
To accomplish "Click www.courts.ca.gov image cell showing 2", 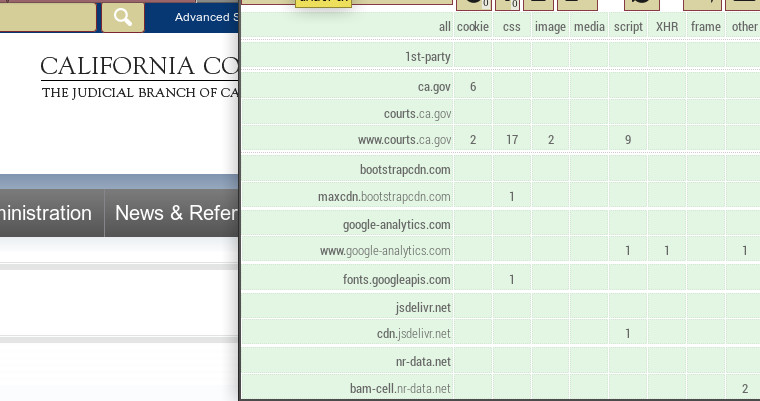I will tap(551, 140).
